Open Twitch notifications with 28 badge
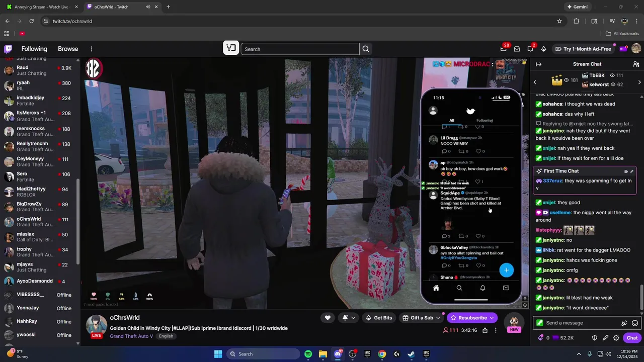 pyautogui.click(x=504, y=49)
